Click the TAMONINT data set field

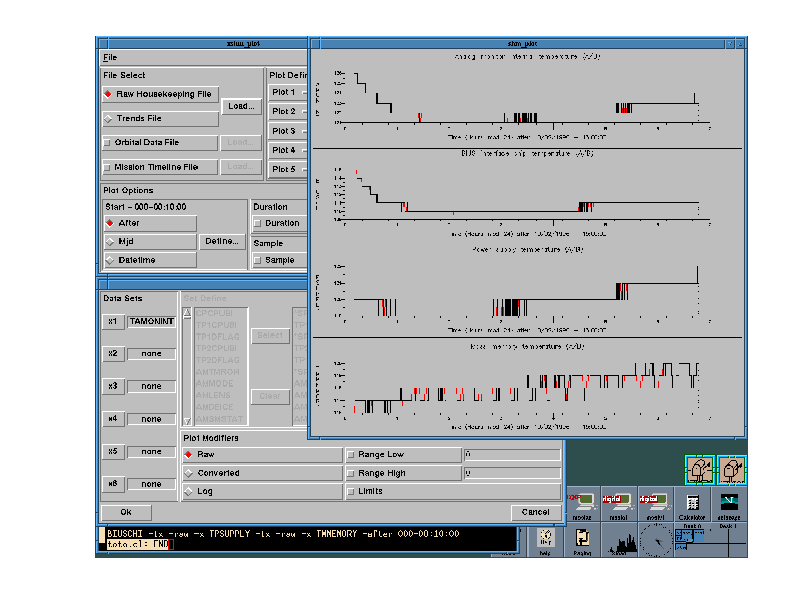pos(151,322)
